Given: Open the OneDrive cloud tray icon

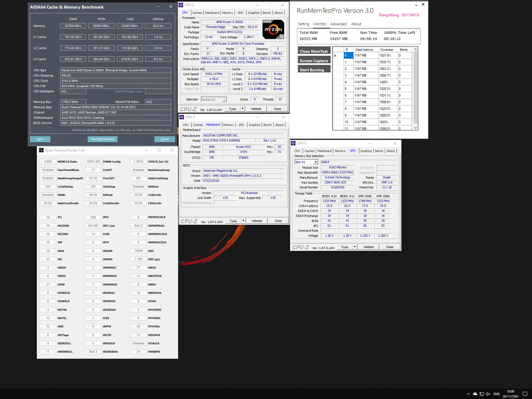Looking at the screenshot, I should [x=475, y=394].
